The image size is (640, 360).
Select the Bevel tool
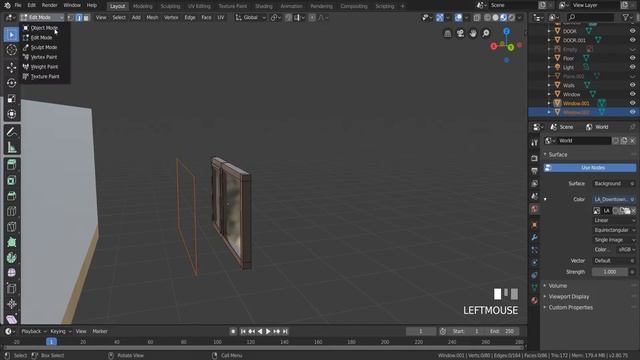11,196
